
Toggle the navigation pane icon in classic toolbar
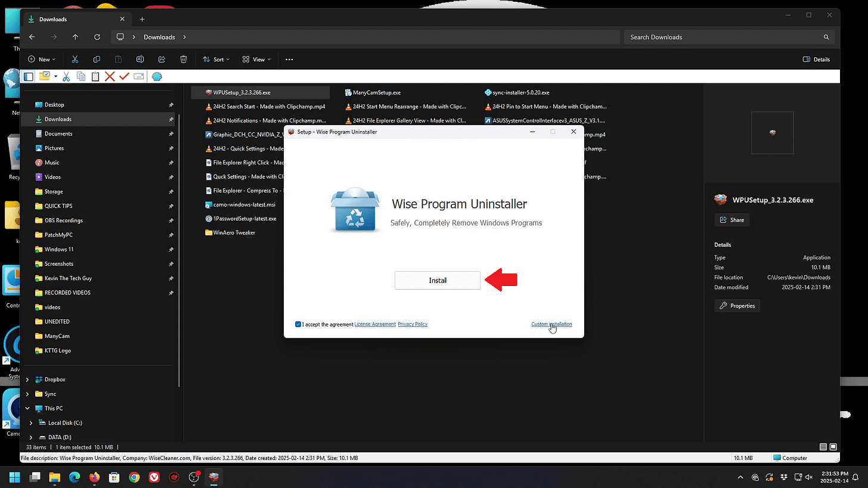pyautogui.click(x=28, y=76)
